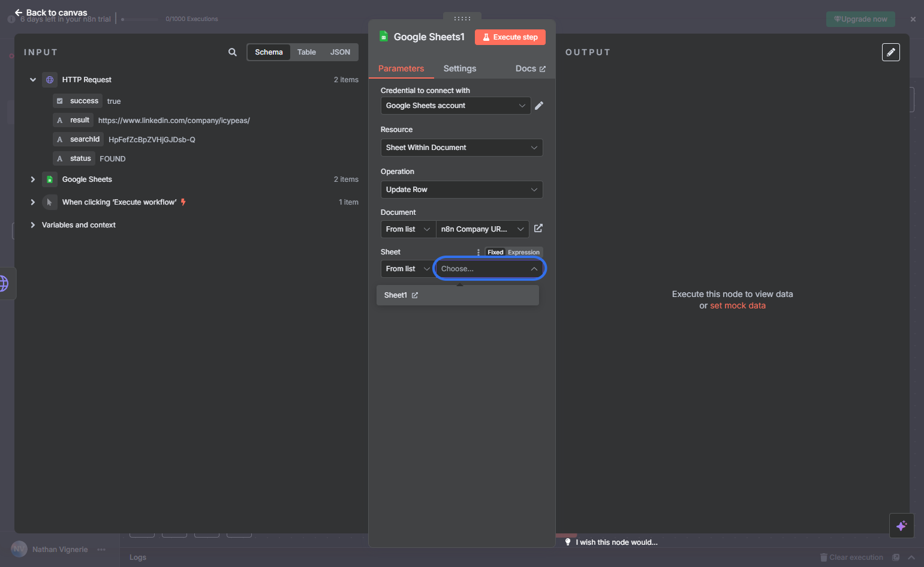Image resolution: width=924 pixels, height=567 pixels.
Task: Click the Execute step button
Action: [x=510, y=37]
